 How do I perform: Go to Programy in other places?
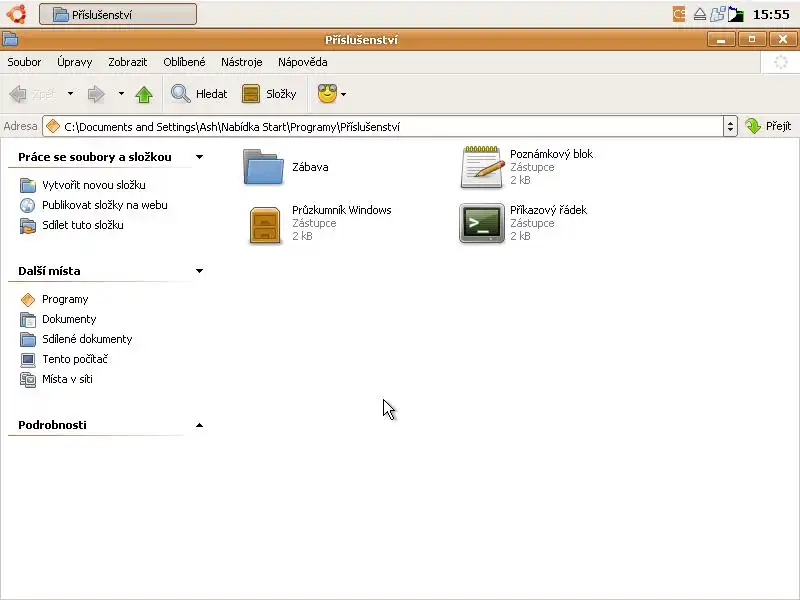(x=65, y=299)
